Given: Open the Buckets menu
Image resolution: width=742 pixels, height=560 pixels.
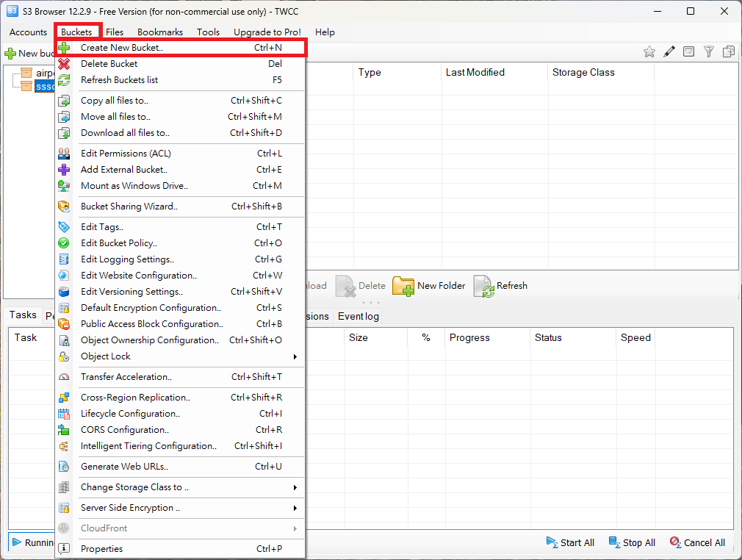Looking at the screenshot, I should (76, 32).
